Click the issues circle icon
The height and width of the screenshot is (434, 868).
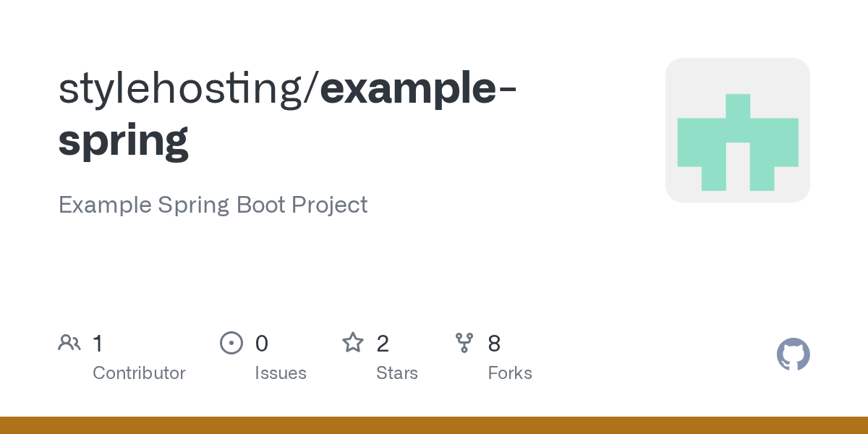coord(231,343)
